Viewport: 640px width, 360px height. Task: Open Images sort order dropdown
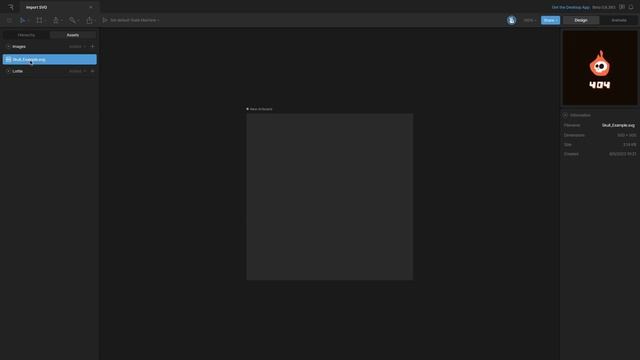pos(77,47)
